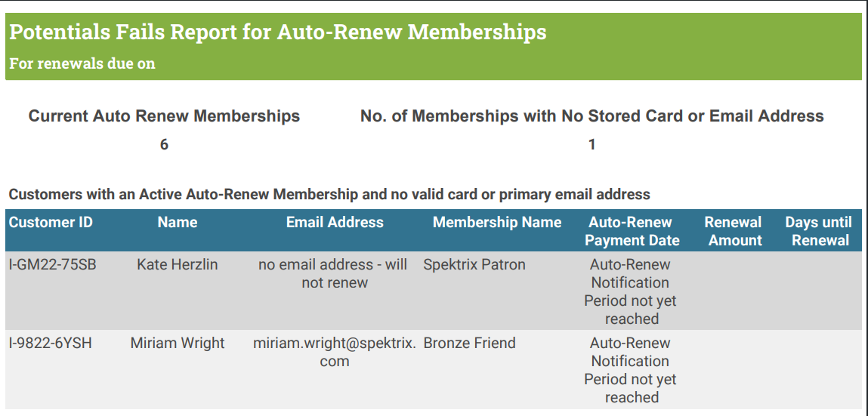Click the Name column header

pyautogui.click(x=178, y=223)
